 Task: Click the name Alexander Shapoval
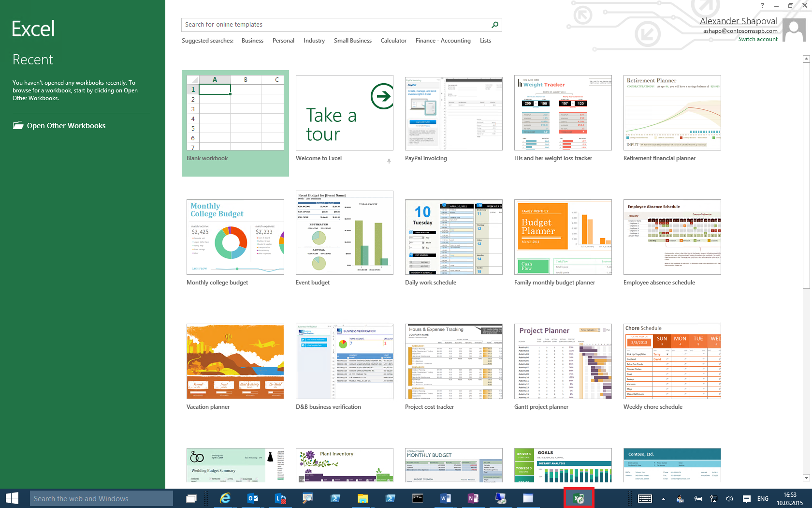(739, 21)
